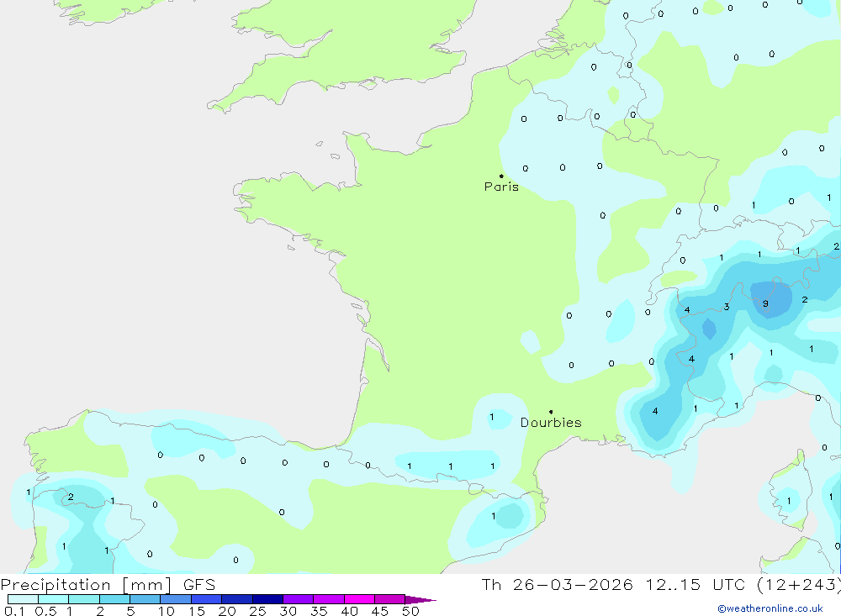The height and width of the screenshot is (616, 841).
Task: Pick the legend swatch between 0.1 and 0.5
Action: [23, 599]
